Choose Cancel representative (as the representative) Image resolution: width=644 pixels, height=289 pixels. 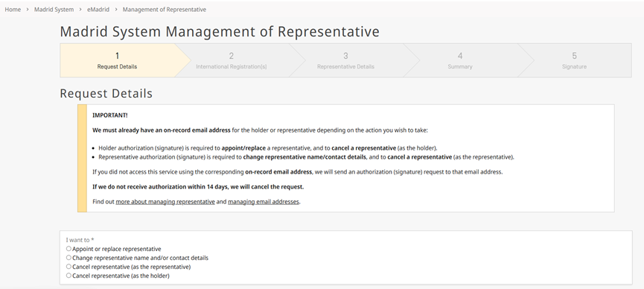68,267
